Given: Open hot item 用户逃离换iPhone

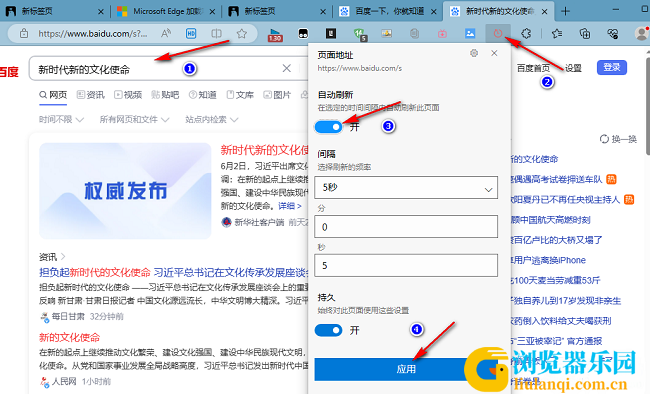Looking at the screenshot, I should [x=548, y=260].
